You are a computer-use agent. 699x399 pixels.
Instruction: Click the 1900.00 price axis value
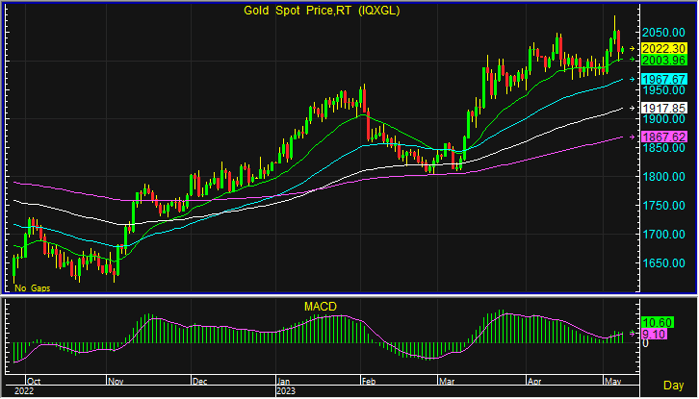tap(663, 119)
